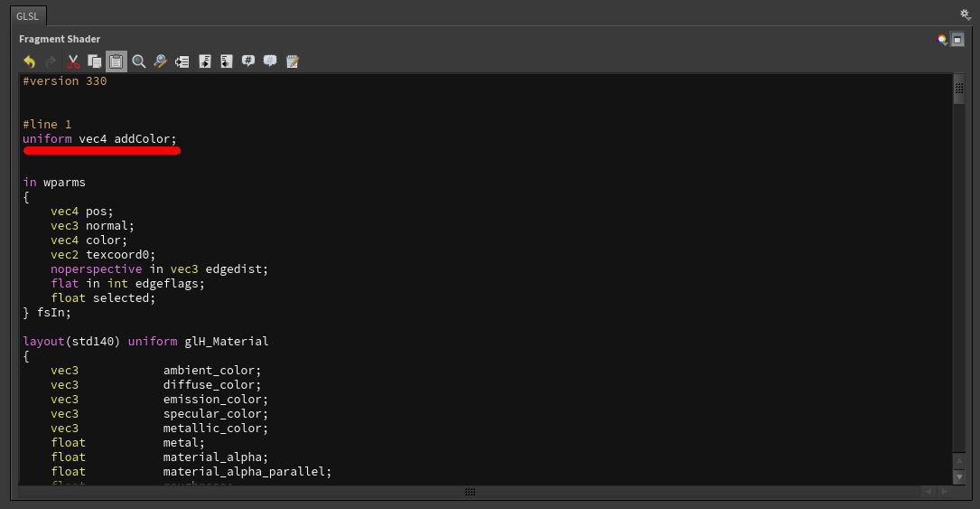Click the 'vec4 color;' line
The width and height of the screenshot is (980, 509).
click(89, 240)
